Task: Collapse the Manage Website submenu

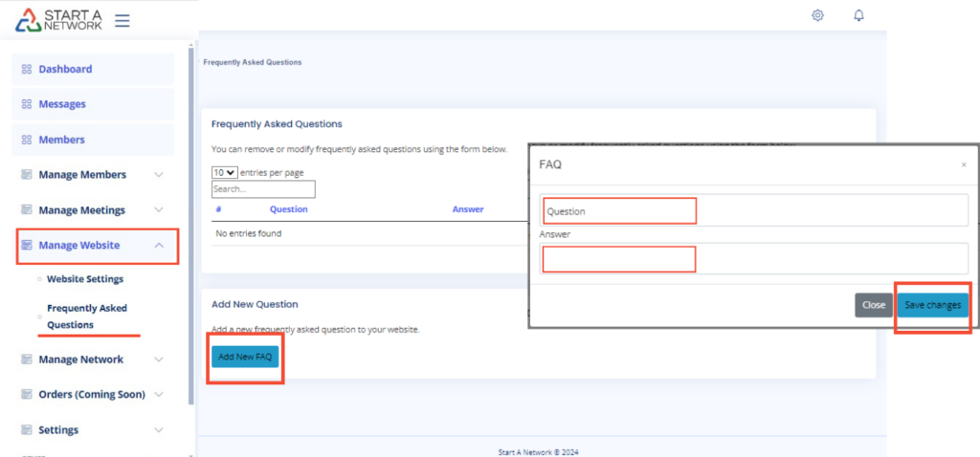Action: 159,246
